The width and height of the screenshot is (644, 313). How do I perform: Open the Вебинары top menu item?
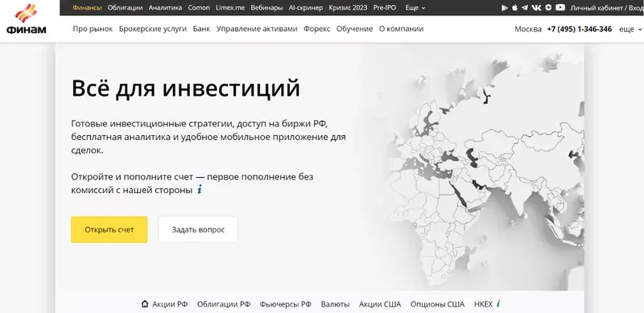click(x=266, y=7)
